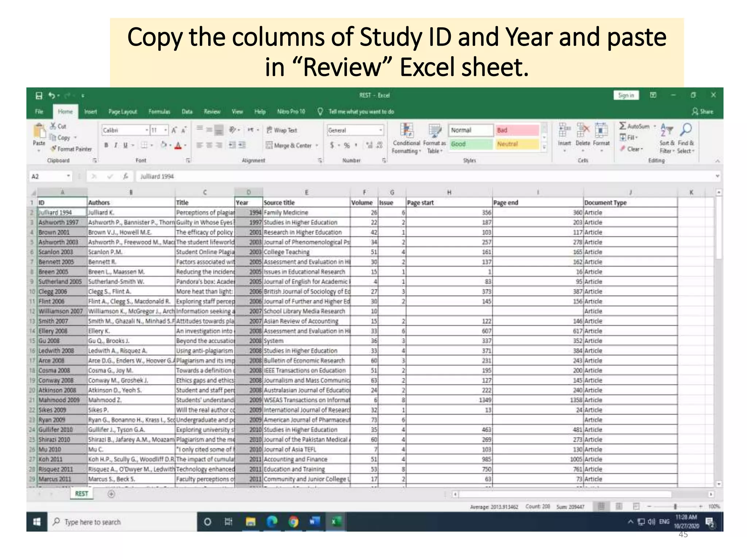Image resolution: width=747 pixels, height=560 pixels.
Task: Collapse the ribbon with the chevron
Action: tap(717, 161)
